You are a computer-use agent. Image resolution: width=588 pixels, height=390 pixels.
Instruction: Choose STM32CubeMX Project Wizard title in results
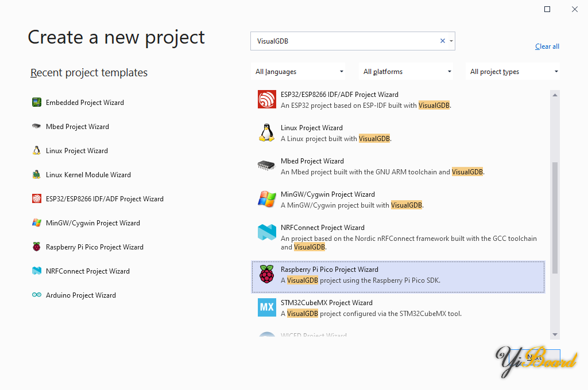click(327, 303)
